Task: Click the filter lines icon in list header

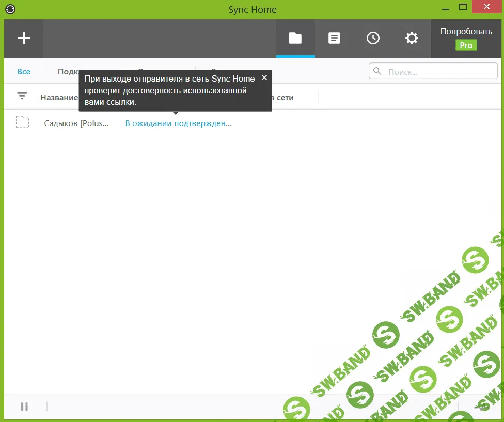Action: point(22,96)
